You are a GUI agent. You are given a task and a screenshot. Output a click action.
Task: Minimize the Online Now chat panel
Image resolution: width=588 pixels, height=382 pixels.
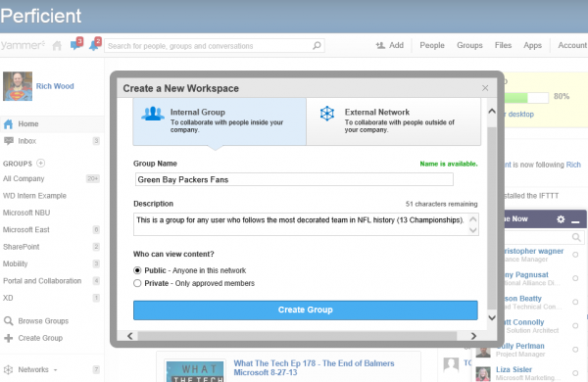pyautogui.click(x=575, y=221)
